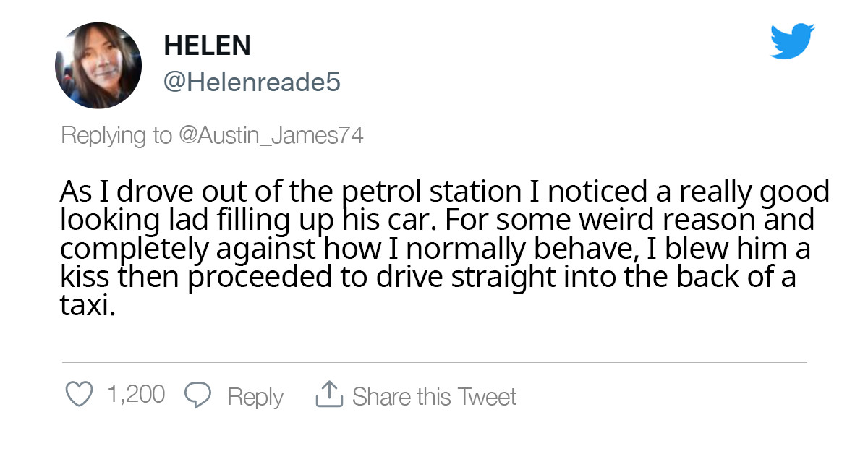
Task: Click the horizontal divider above the actions
Action: [x=434, y=362]
